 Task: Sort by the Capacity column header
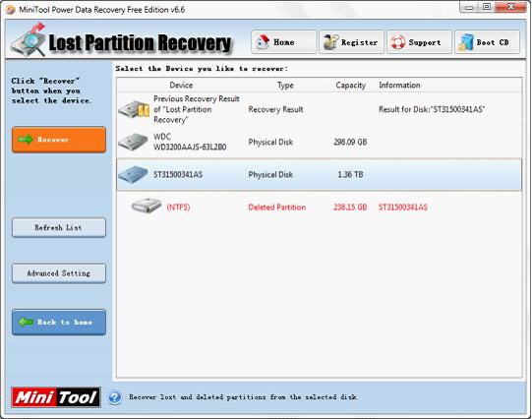pos(350,86)
